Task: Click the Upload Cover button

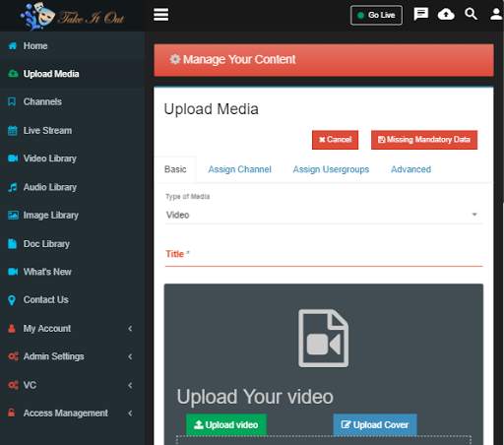Action: coord(375,424)
